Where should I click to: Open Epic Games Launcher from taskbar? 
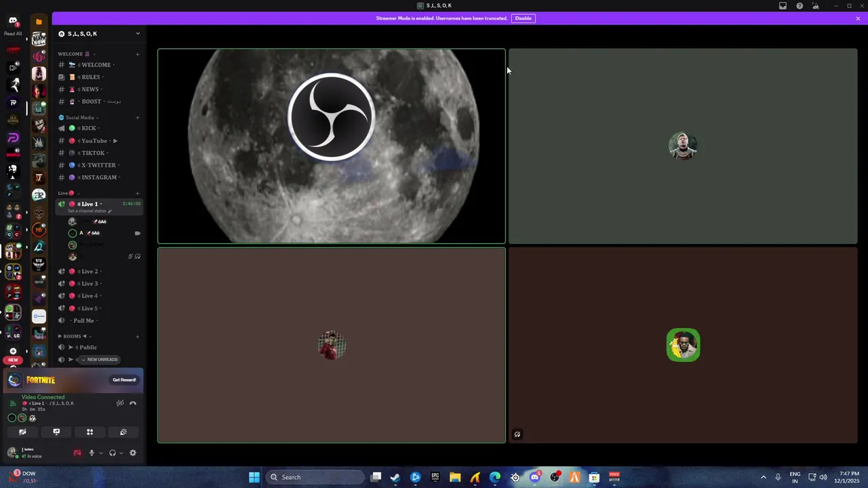pos(435,477)
